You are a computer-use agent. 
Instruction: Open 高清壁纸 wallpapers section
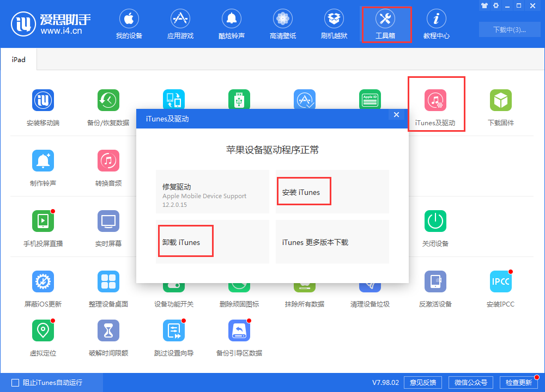coord(282,24)
